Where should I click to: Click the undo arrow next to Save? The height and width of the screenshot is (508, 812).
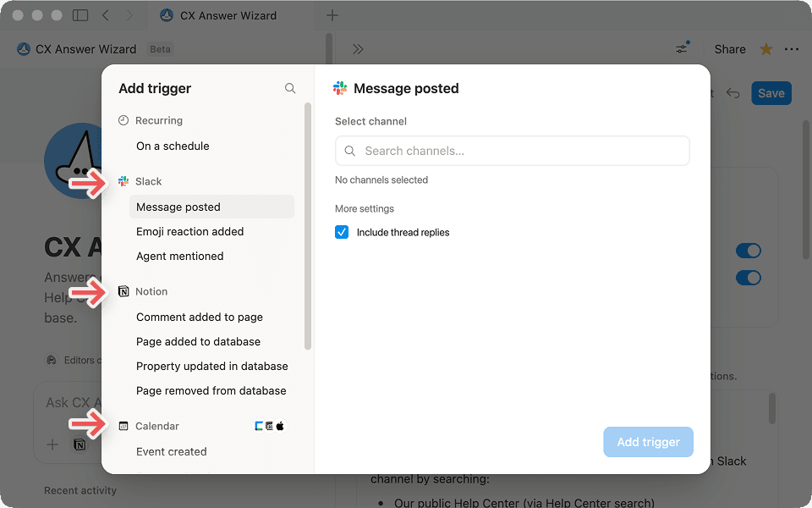(x=733, y=93)
